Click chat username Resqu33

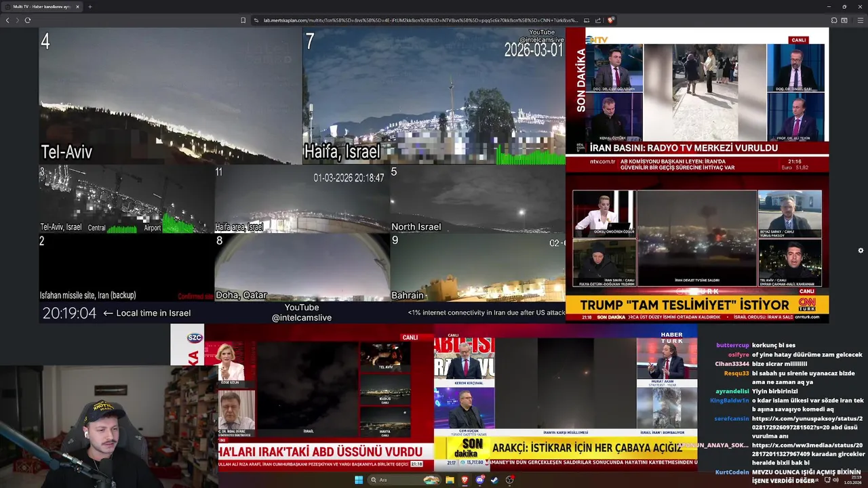pos(736,373)
